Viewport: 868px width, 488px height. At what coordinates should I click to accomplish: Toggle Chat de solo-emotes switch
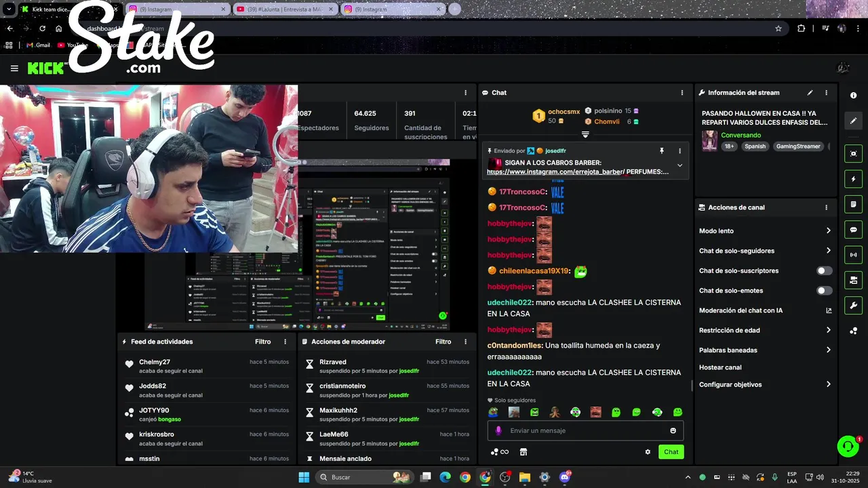click(824, 291)
